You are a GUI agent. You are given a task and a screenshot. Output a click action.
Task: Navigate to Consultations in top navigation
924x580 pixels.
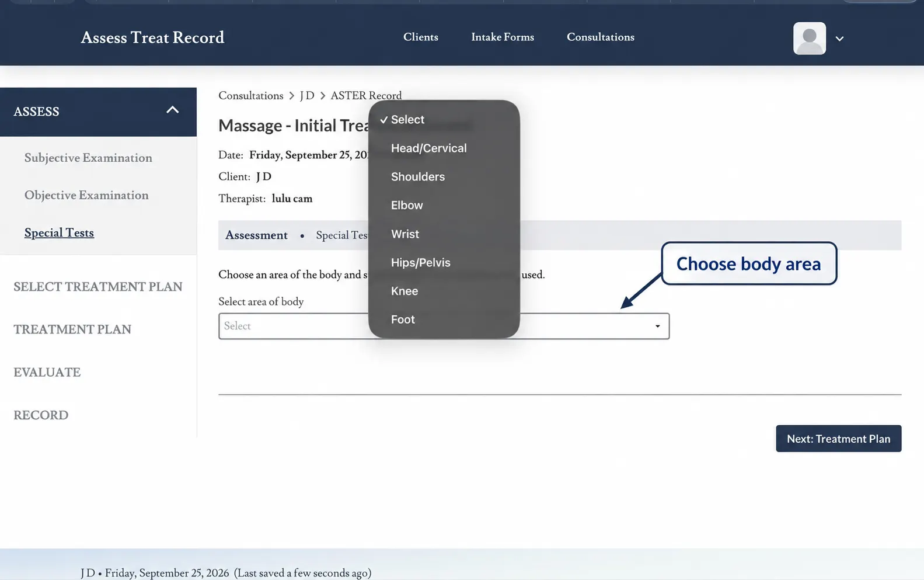600,37
